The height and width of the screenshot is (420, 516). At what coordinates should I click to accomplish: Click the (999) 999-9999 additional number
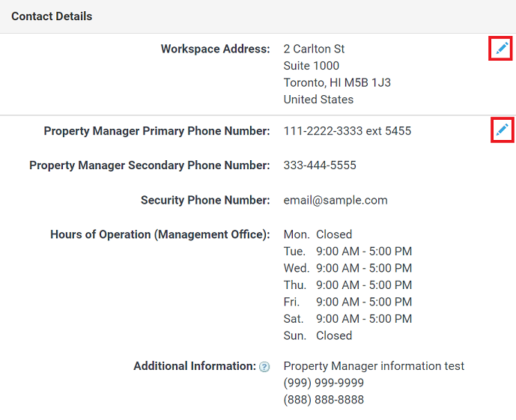324,383
